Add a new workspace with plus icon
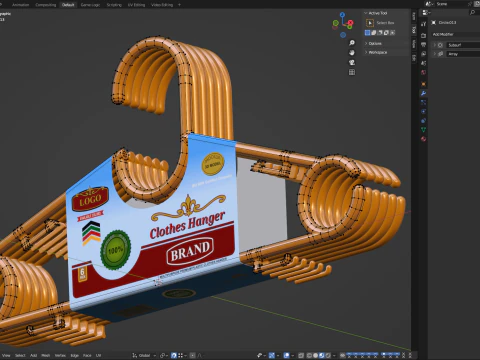Screen dimensions: 480x360 pos(179,5)
